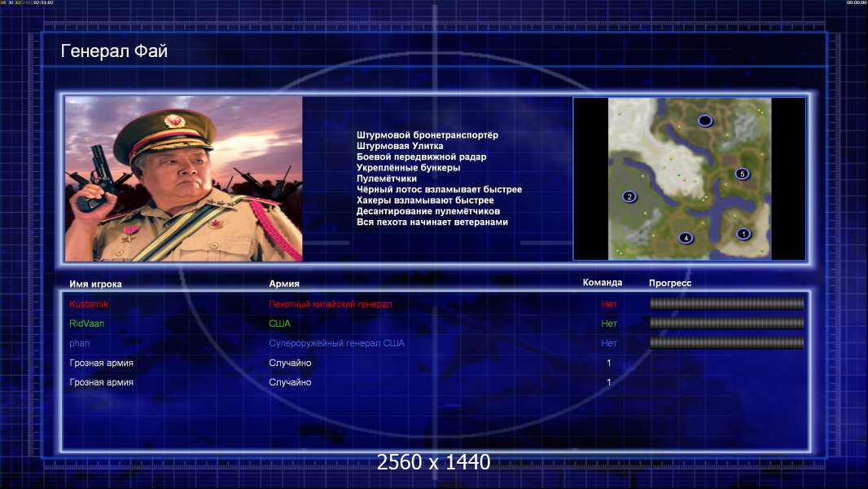Click 'Хакеры взламывают быстрее' line
This screenshot has width=868, height=489.
point(425,200)
